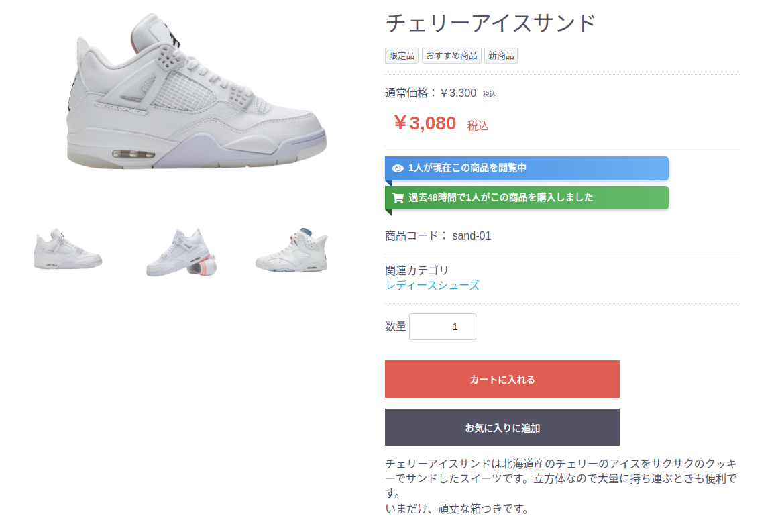Focus the 数量 quantity input field

click(x=442, y=327)
